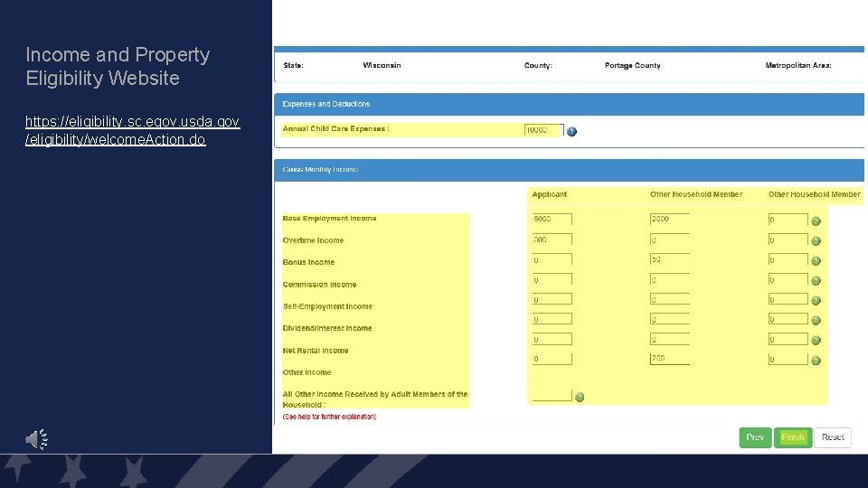Click third member's Other Income field
868x488 pixels.
click(x=788, y=359)
